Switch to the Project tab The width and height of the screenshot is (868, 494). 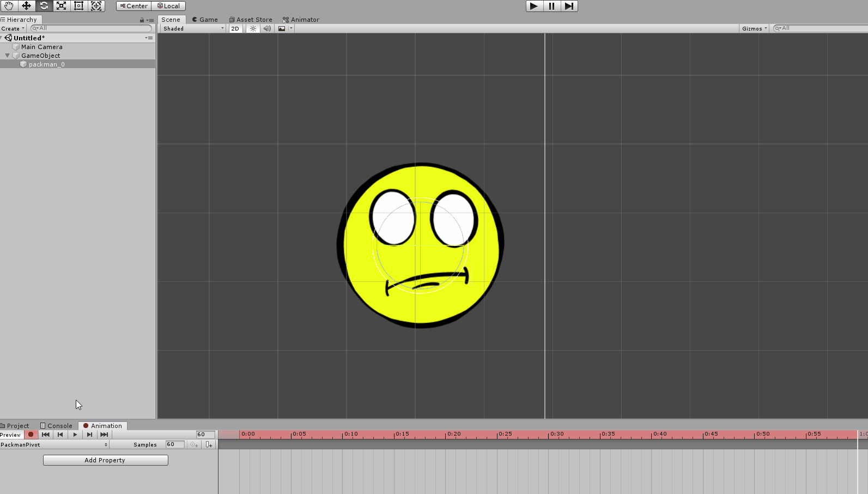tap(15, 426)
